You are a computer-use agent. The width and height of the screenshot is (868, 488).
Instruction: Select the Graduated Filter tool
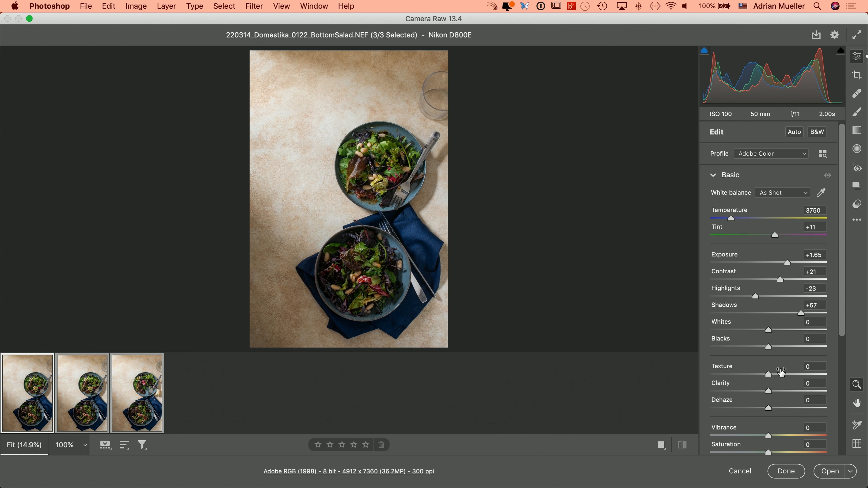coord(856,130)
